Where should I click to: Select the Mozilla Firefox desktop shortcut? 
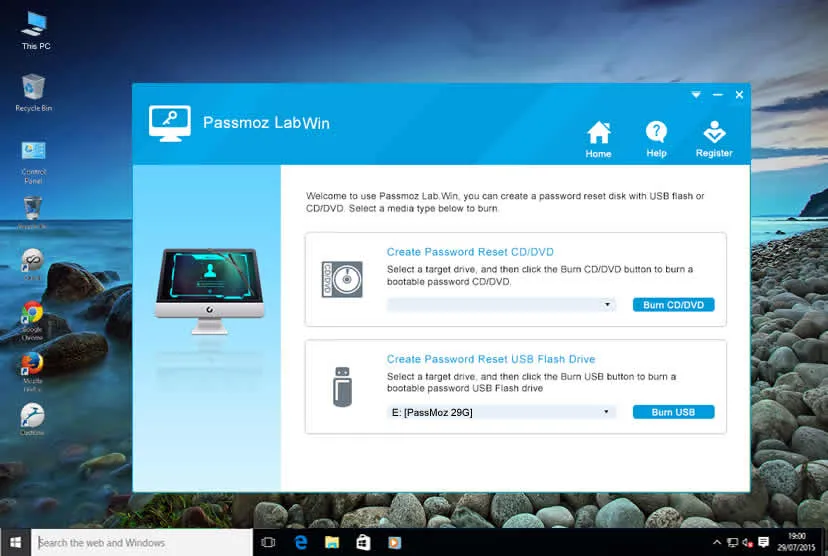[32, 372]
